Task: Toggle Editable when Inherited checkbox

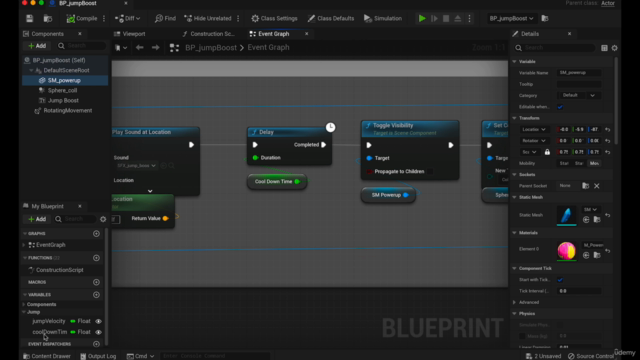Action: click(x=560, y=107)
